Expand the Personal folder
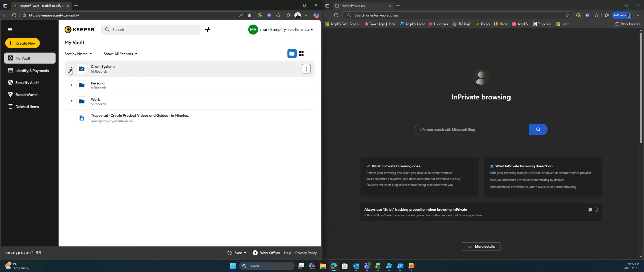This screenshot has width=644, height=272. point(71,85)
